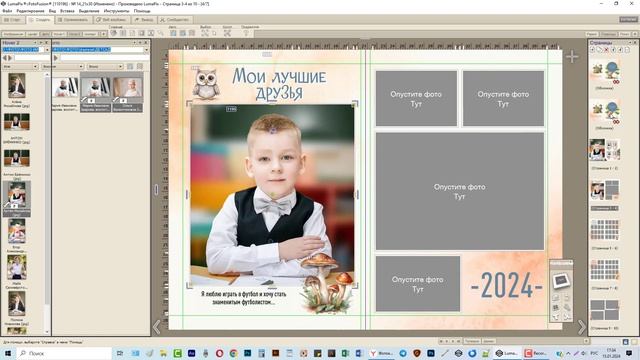Select the mushrooms clipart on the page
This screenshot has height=360, width=640.
[x=327, y=283]
